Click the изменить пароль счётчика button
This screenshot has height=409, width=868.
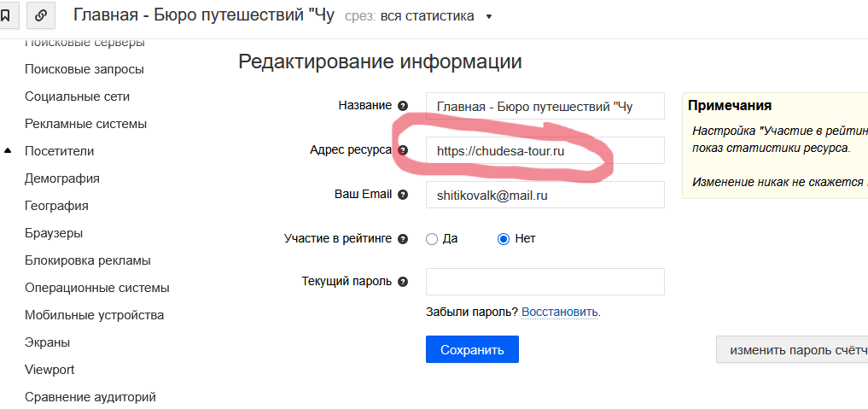pyautogui.click(x=791, y=349)
